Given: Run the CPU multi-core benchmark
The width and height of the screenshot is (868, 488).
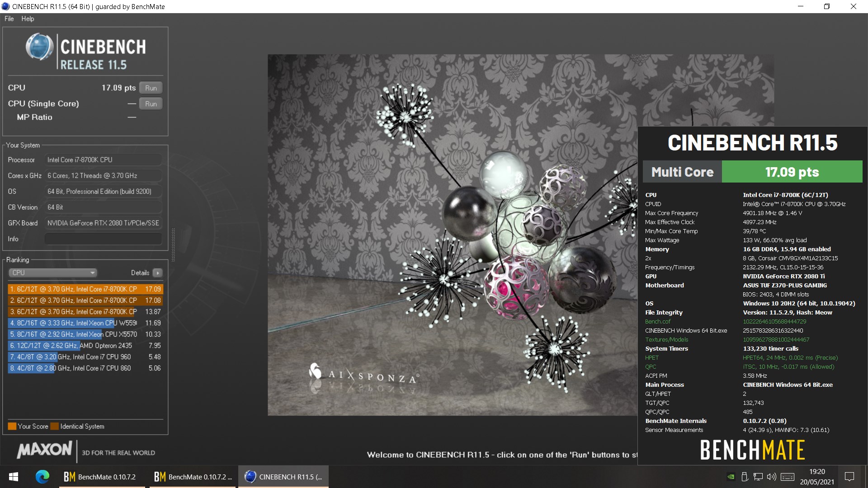Looking at the screenshot, I should coord(151,88).
